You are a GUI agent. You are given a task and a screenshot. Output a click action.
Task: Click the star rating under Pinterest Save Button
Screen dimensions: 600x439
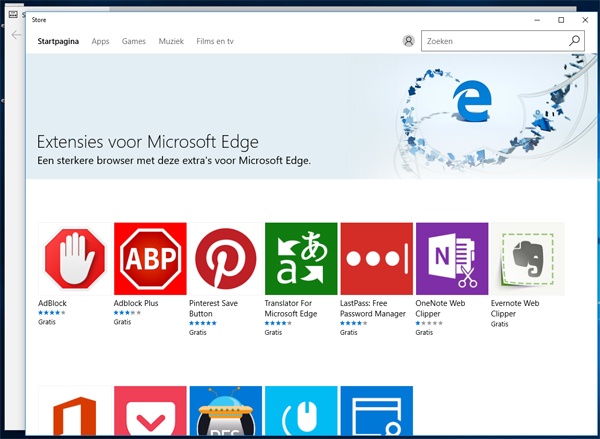point(203,323)
